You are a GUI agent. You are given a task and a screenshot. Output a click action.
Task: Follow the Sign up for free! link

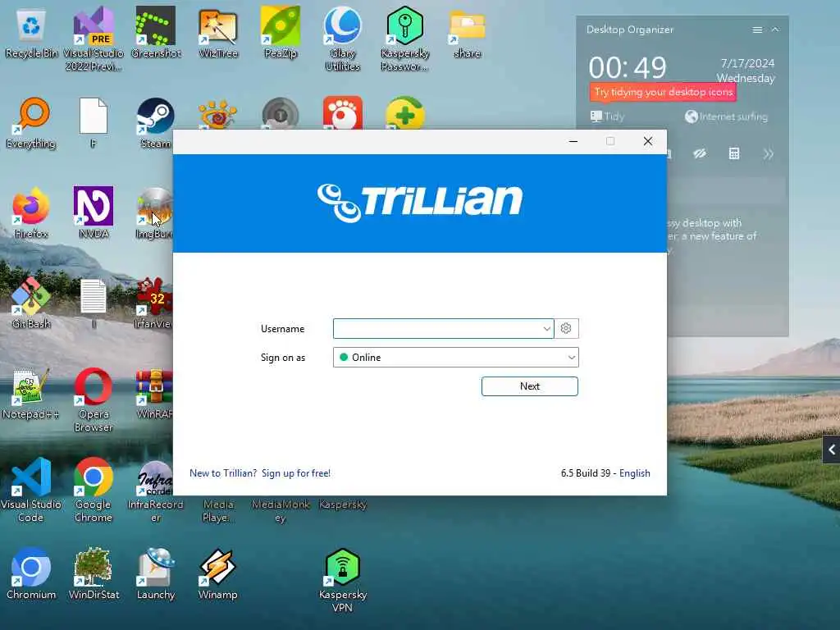pyautogui.click(x=295, y=473)
